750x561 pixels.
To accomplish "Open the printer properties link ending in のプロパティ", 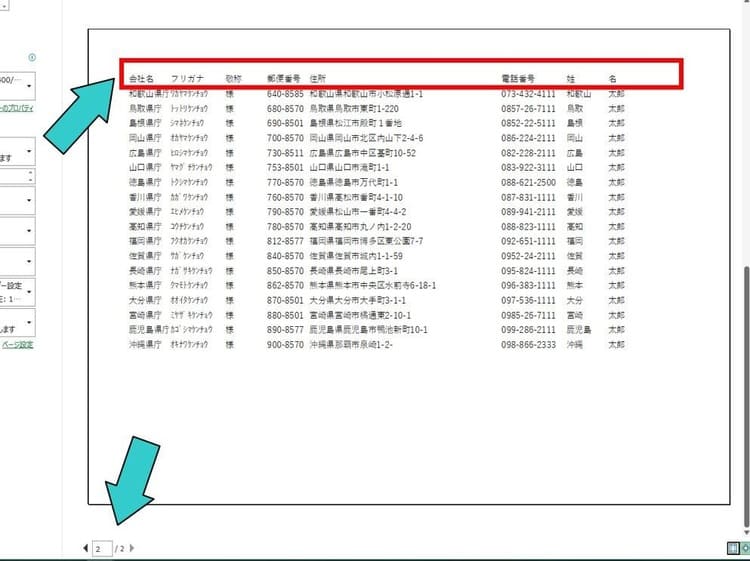I will pos(17,108).
